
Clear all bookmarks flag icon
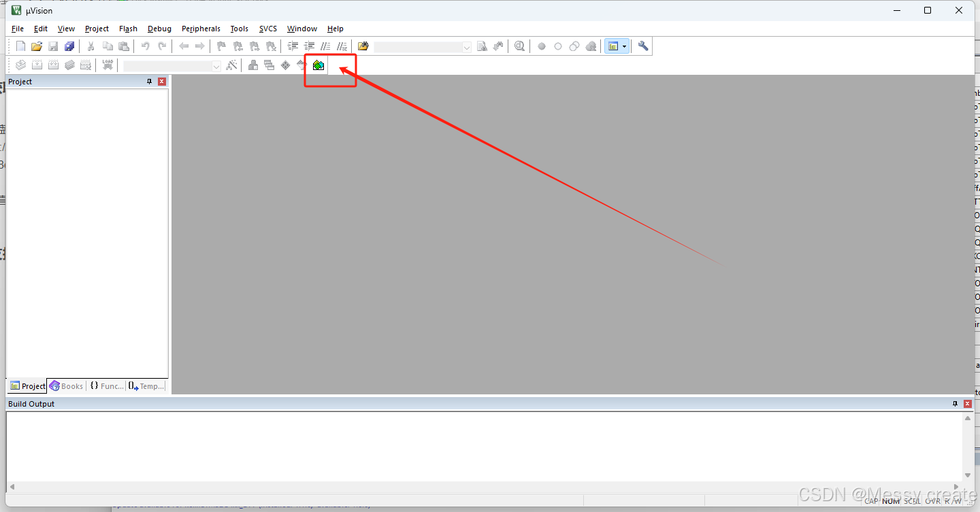coord(271,46)
